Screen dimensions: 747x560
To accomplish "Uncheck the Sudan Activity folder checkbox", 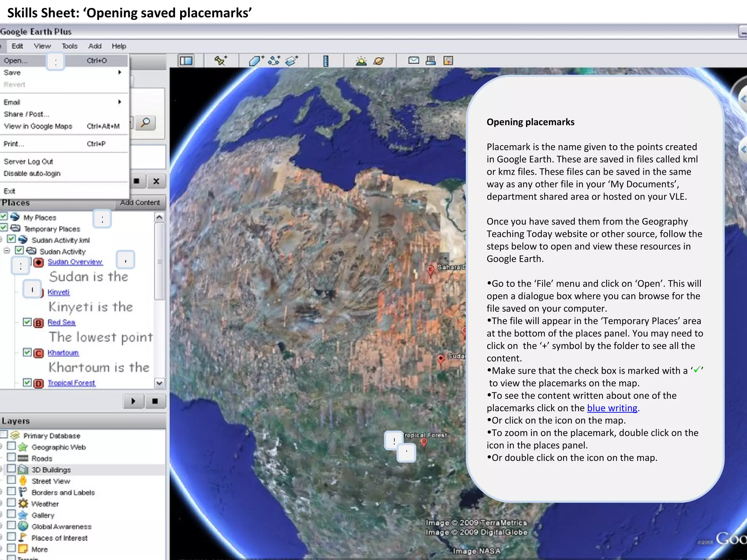I will tap(19, 250).
